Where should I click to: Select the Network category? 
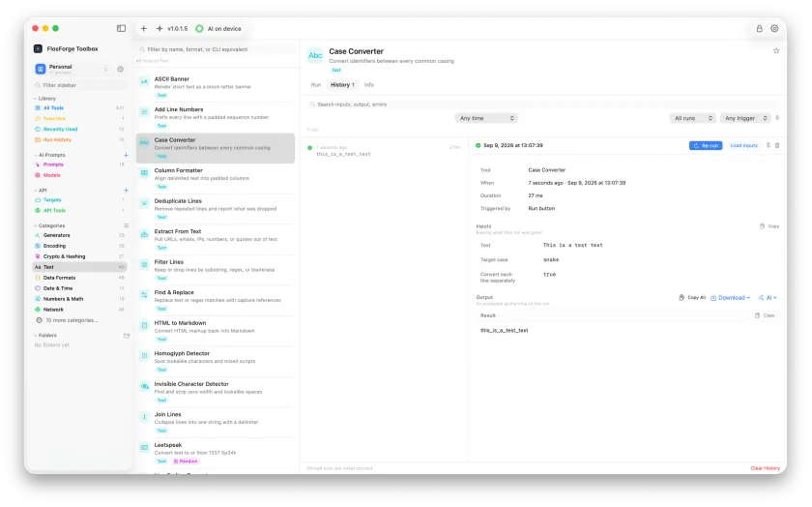[79, 310]
